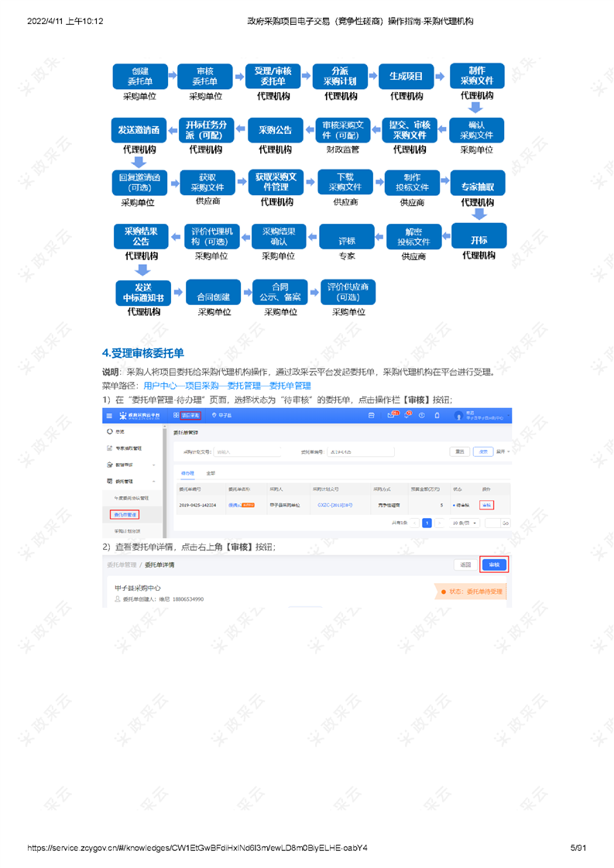The image size is (614, 868).
Task: Click the 返回 button
Action: point(465,564)
